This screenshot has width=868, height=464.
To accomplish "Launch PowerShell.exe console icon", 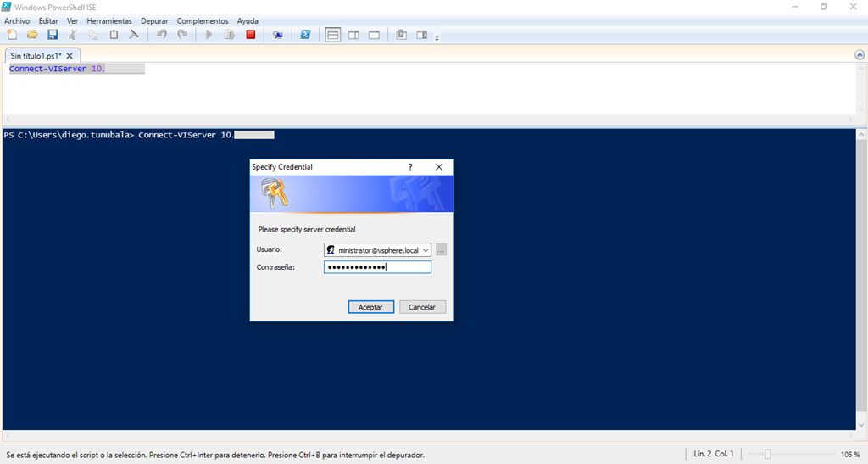I will pos(305,35).
